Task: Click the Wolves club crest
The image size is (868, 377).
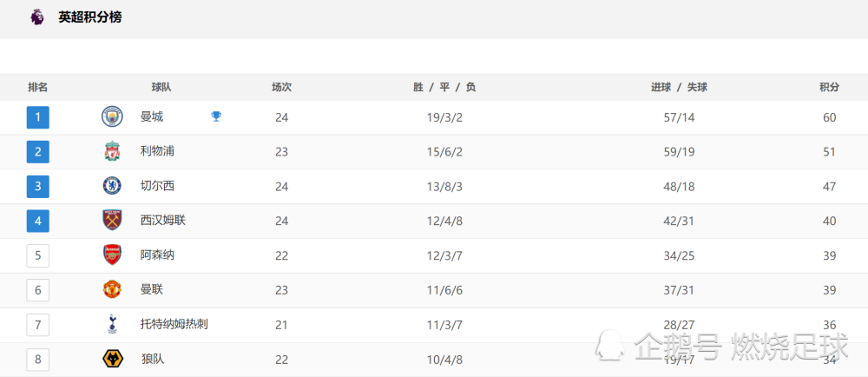Action: [x=112, y=359]
